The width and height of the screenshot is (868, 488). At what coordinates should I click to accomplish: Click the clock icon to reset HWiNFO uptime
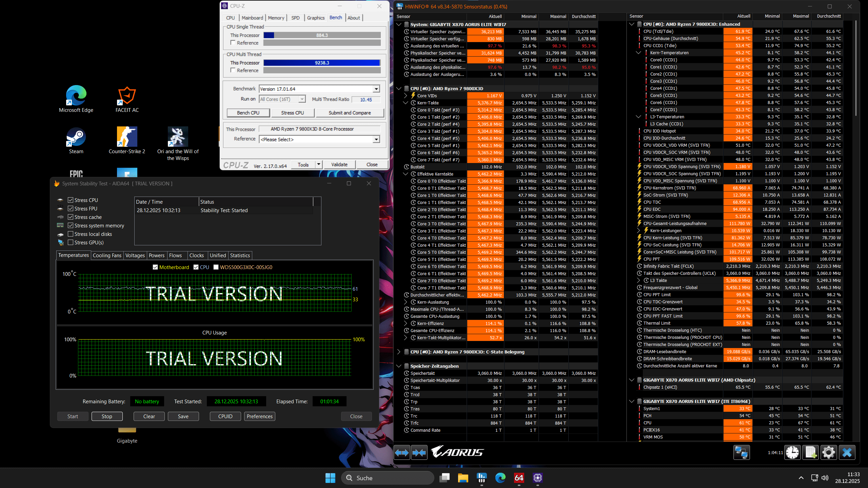pos(792,452)
